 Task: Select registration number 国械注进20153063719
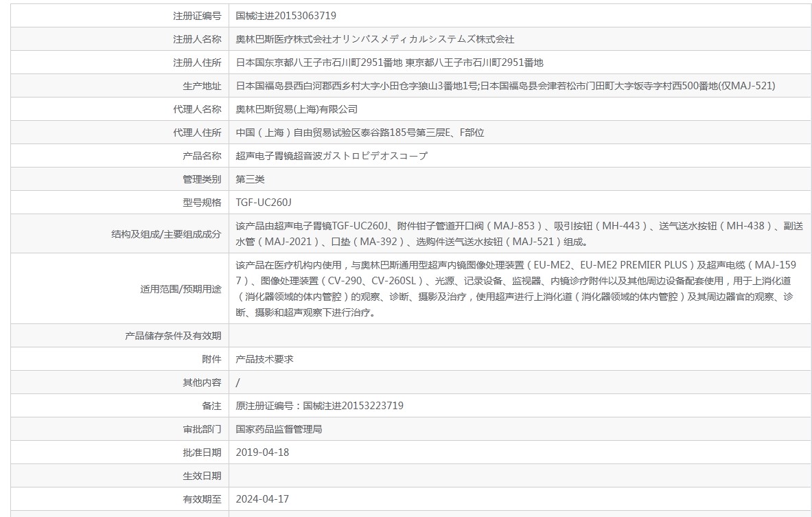click(286, 16)
